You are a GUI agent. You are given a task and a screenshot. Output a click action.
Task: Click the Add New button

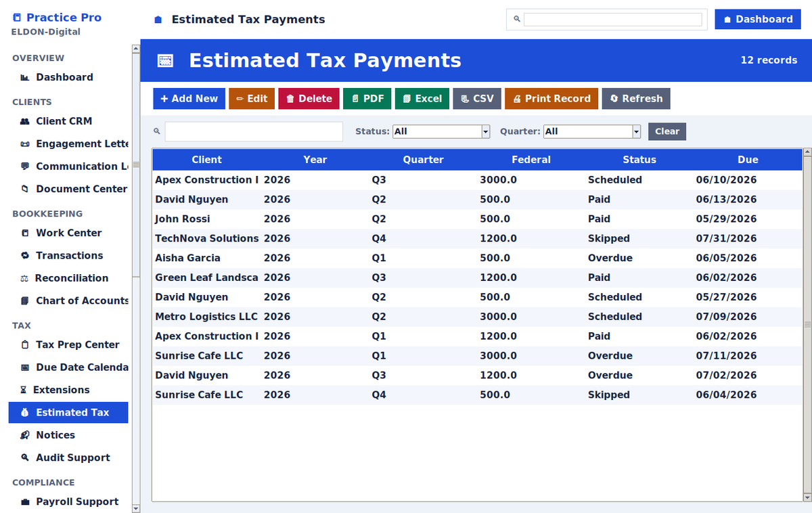189,98
